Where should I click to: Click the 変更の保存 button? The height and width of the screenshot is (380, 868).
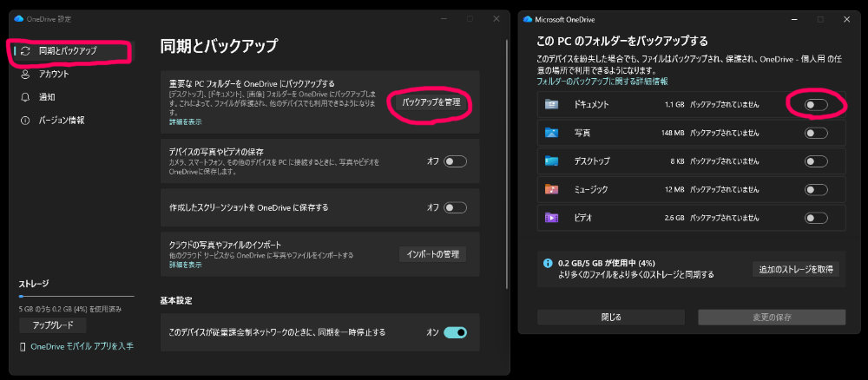click(x=772, y=318)
